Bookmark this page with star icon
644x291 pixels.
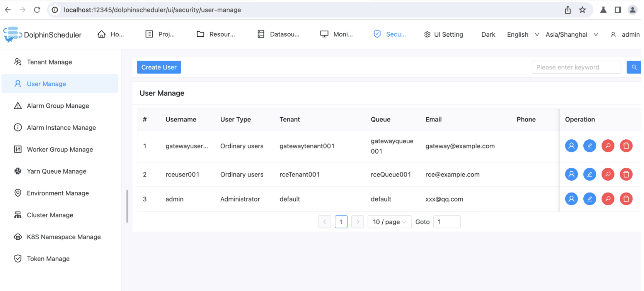coord(583,10)
